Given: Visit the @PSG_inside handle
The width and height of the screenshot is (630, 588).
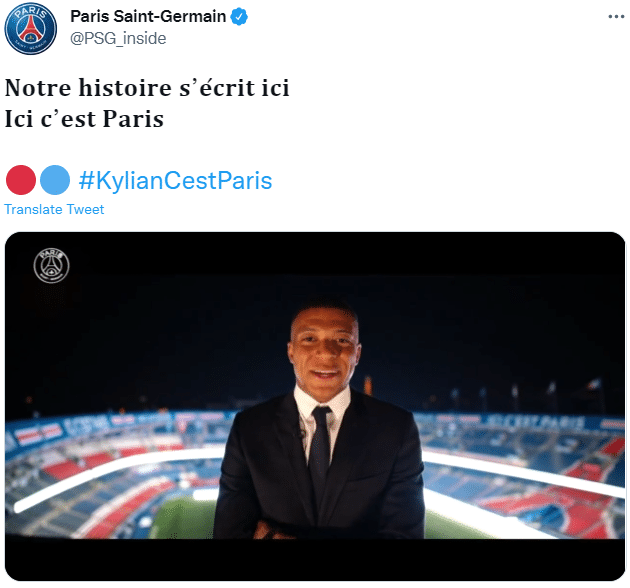Looking at the screenshot, I should pos(118,39).
